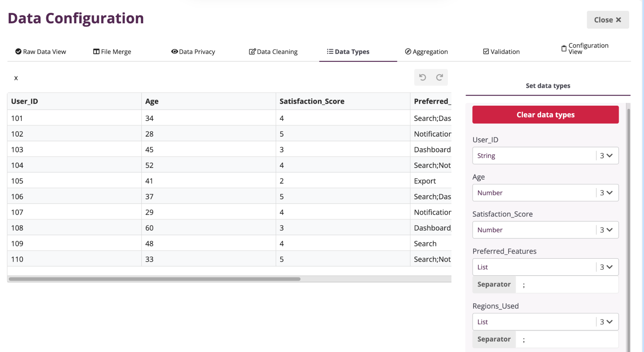The width and height of the screenshot is (644, 352).
Task: Click the Age cell showing 52
Action: [x=209, y=165]
